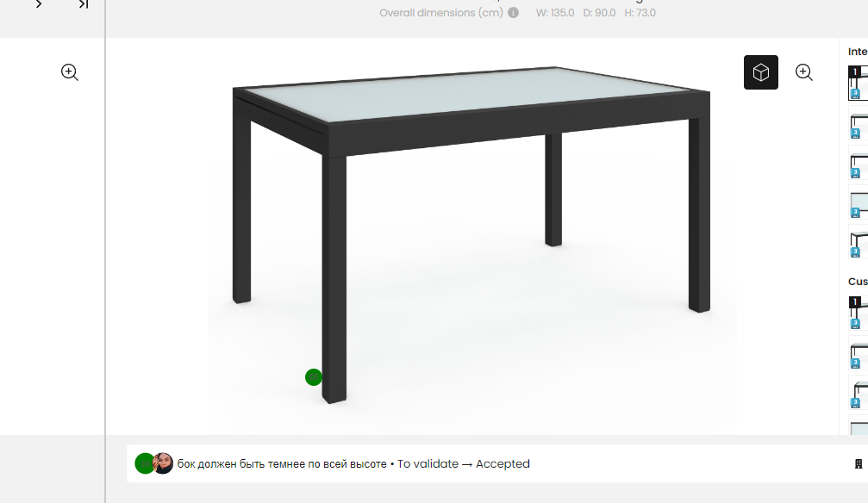The height and width of the screenshot is (503, 868).
Task: Select third thumbnail in the Cus… section
Action: [x=859, y=393]
